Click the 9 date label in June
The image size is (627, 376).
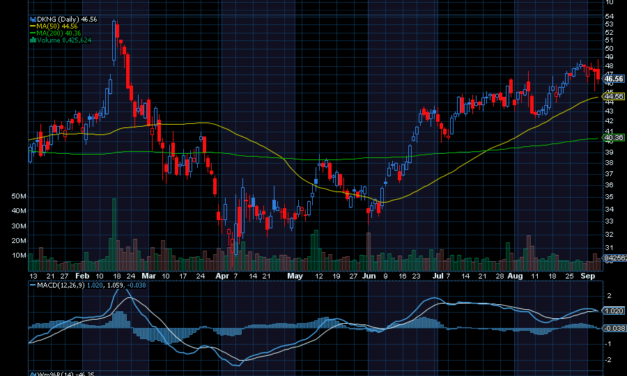pyautogui.click(x=385, y=276)
